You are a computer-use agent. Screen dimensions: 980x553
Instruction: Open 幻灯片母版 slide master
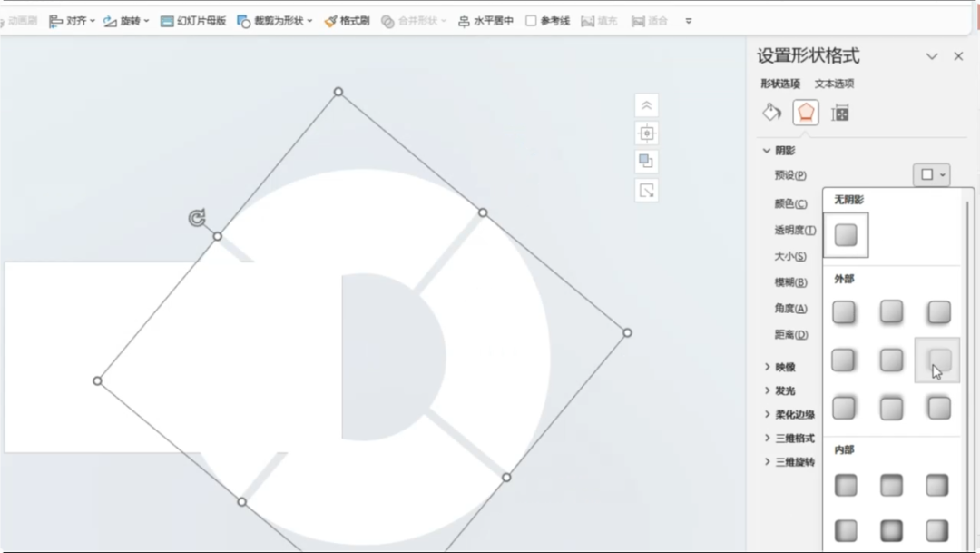click(193, 21)
